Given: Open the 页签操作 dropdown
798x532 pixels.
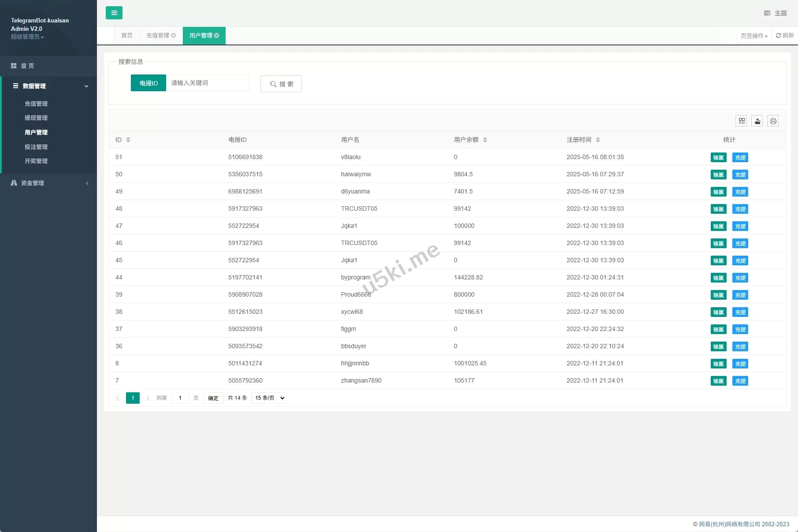Looking at the screenshot, I should [754, 36].
